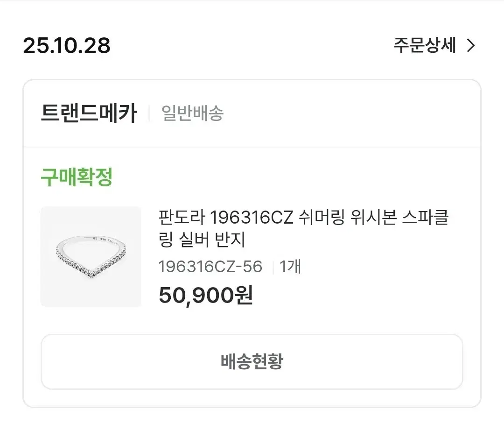Tap the 25.10.28 order date
Image resolution: width=504 pixels, height=437 pixels.
click(x=67, y=46)
